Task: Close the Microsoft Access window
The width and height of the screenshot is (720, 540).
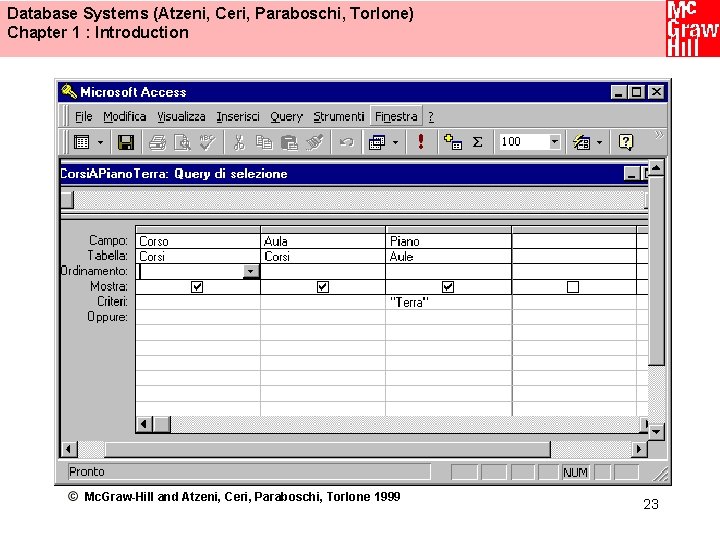Action: point(657,92)
